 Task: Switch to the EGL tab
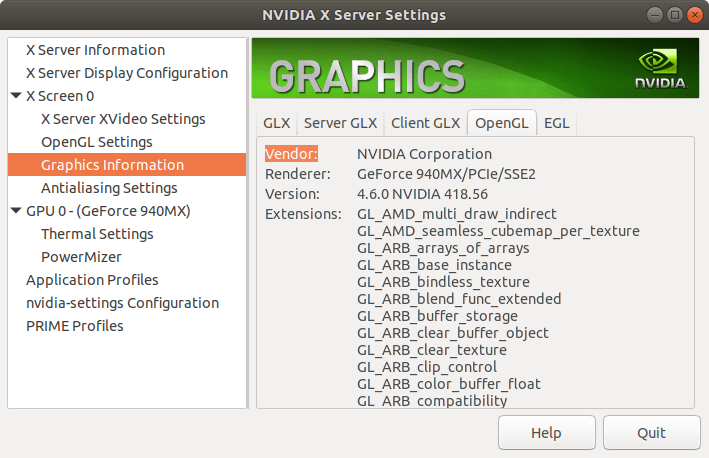tap(557, 123)
